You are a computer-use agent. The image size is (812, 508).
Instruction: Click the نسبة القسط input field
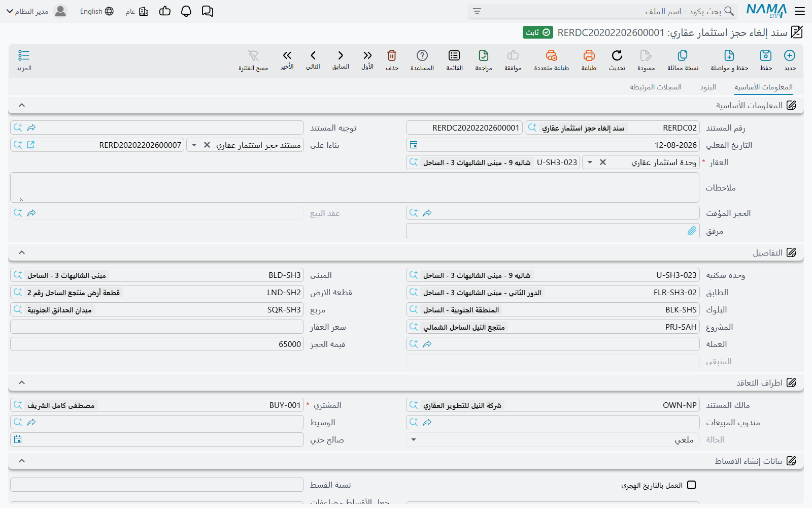click(157, 485)
